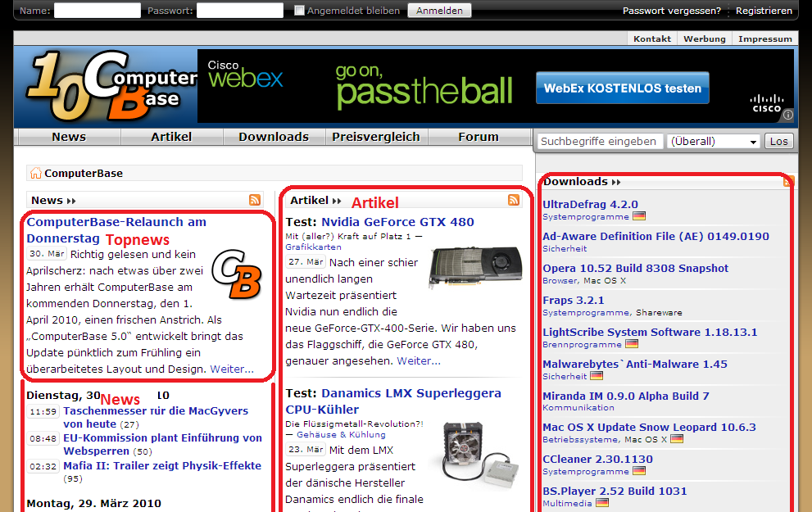Open LightScribe System Software 1.18.13.1 download

[x=650, y=332]
